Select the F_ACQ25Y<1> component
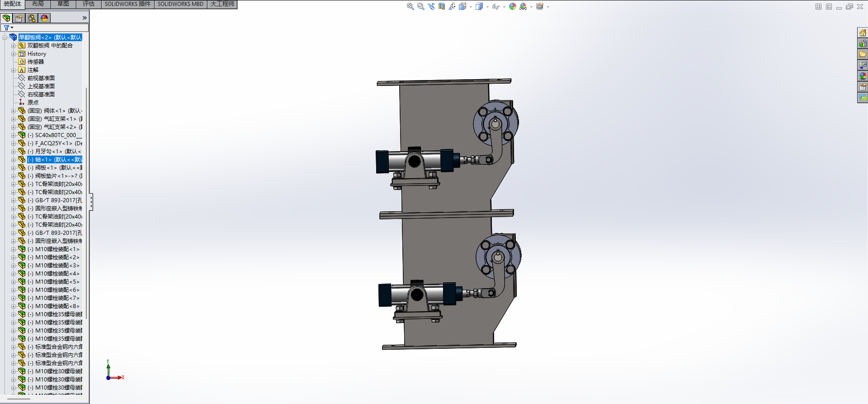Viewport: 868px width, 404px height. (55, 143)
